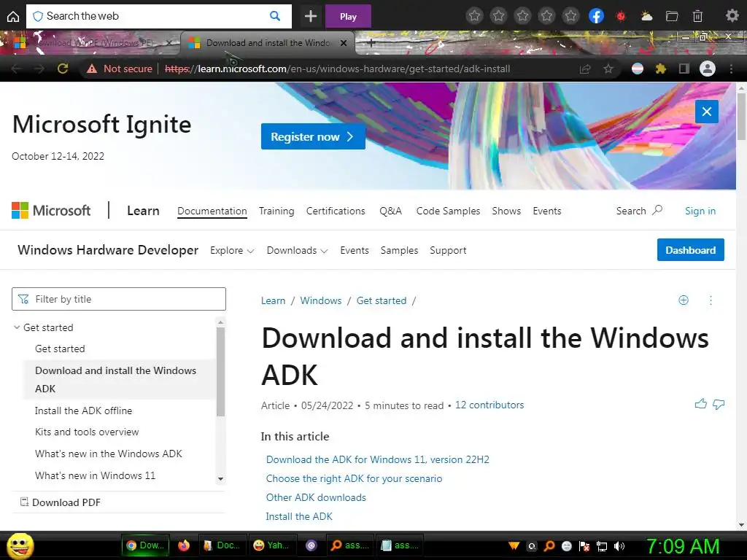The height and width of the screenshot is (560, 747).
Task: Click Register now on the Ignite banner
Action: (x=313, y=136)
